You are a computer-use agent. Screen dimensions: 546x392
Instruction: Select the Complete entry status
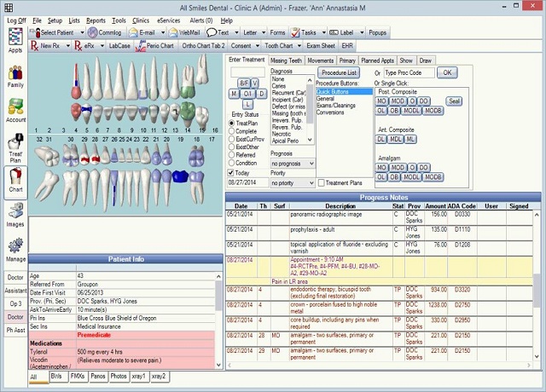(232, 133)
